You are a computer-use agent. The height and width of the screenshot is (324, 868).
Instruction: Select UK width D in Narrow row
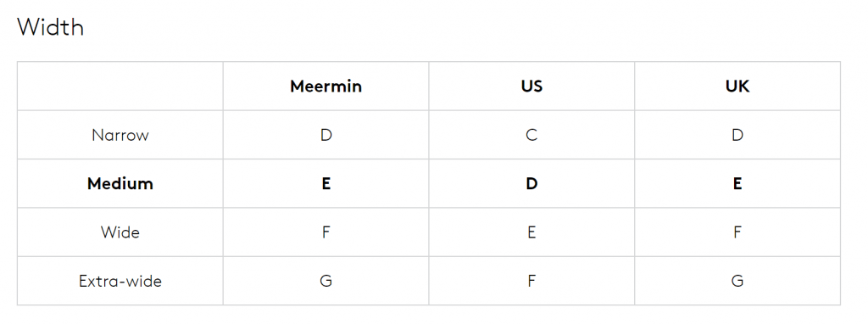point(737,135)
